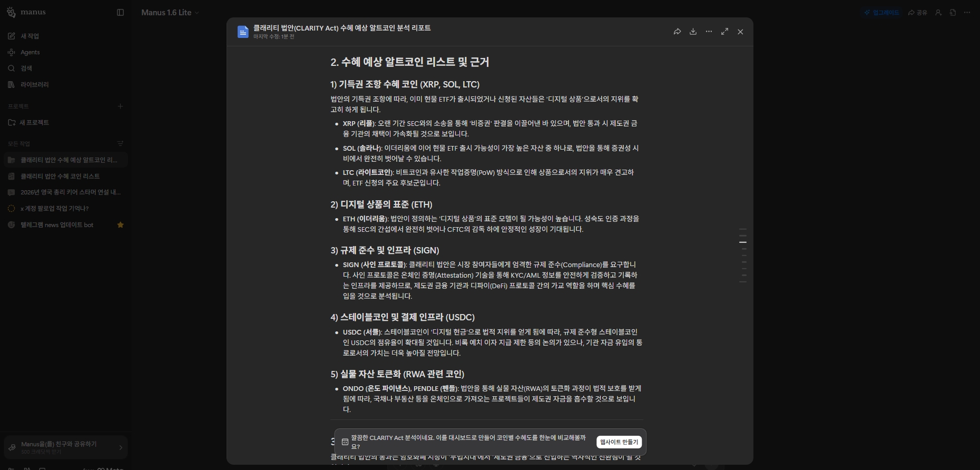
Task: Open document more options (three dots)
Action: coord(709,32)
